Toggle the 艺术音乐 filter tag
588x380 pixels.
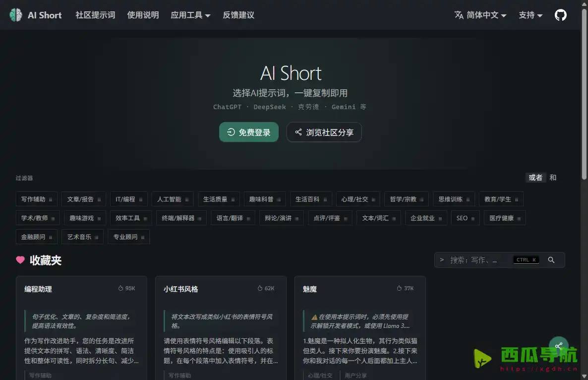pos(82,237)
